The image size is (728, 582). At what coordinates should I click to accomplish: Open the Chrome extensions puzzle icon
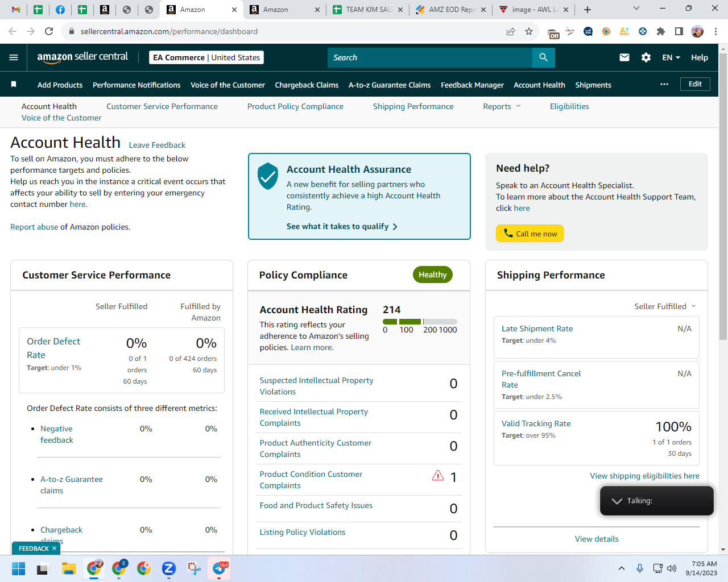click(x=661, y=31)
